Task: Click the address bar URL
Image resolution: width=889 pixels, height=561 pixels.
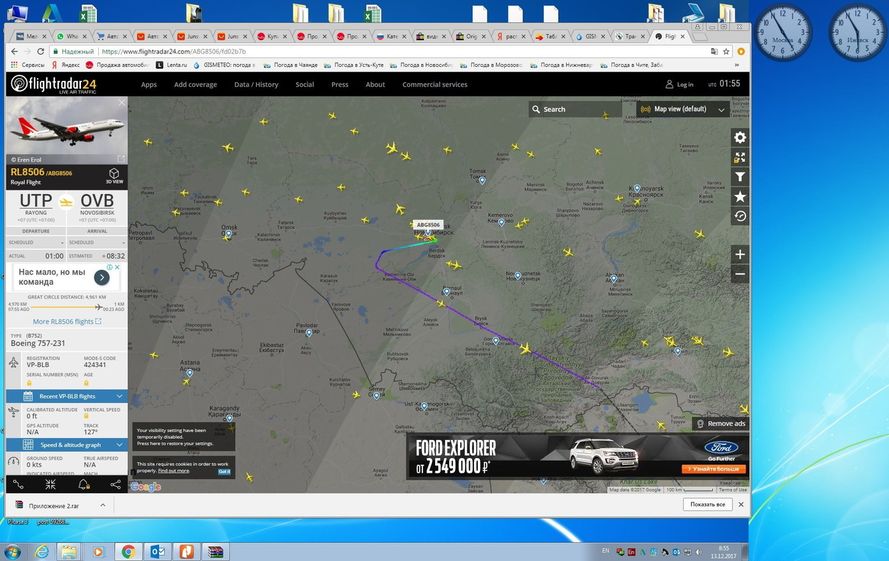Action: pos(173,52)
